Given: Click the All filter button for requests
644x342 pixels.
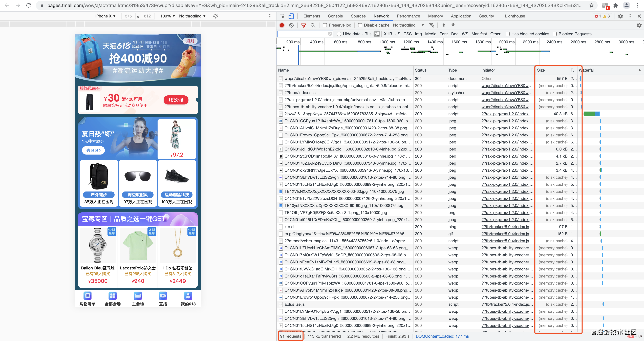Looking at the screenshot, I should tap(377, 34).
